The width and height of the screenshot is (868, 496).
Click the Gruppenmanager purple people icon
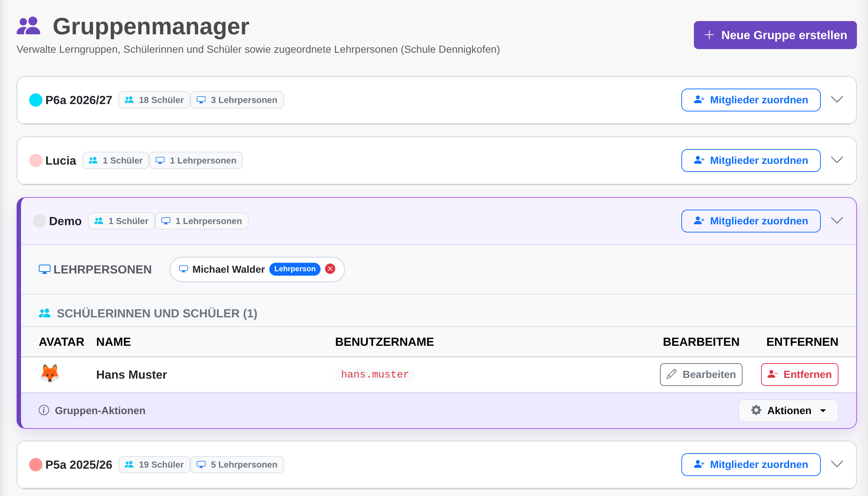(28, 26)
